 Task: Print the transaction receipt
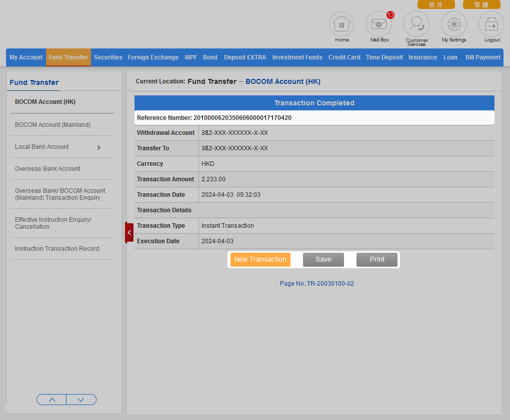(377, 260)
